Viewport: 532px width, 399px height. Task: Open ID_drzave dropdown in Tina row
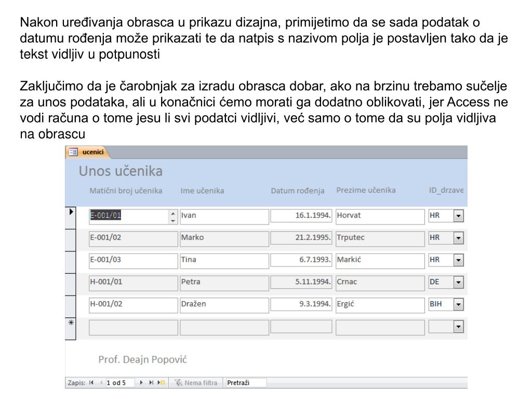(458, 260)
